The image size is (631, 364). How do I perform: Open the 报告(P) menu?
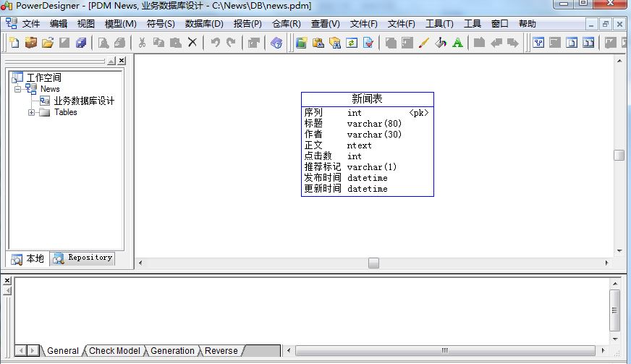(x=247, y=24)
